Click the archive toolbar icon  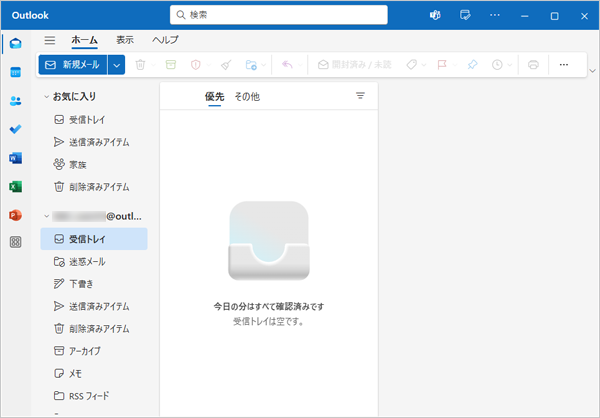pyautogui.click(x=171, y=65)
